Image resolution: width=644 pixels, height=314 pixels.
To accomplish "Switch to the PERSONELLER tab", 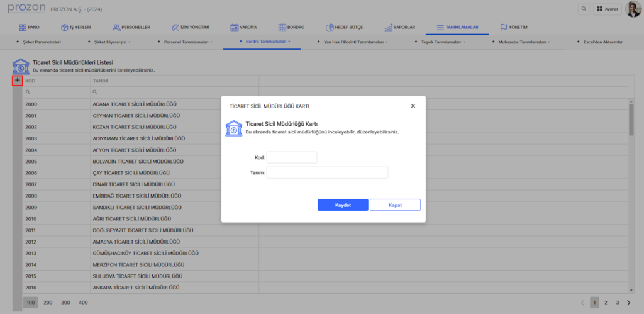I will (x=131, y=28).
